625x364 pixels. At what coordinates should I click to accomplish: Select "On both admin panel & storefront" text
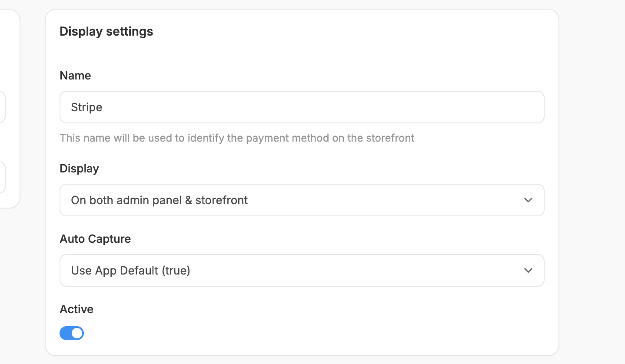[x=160, y=200]
